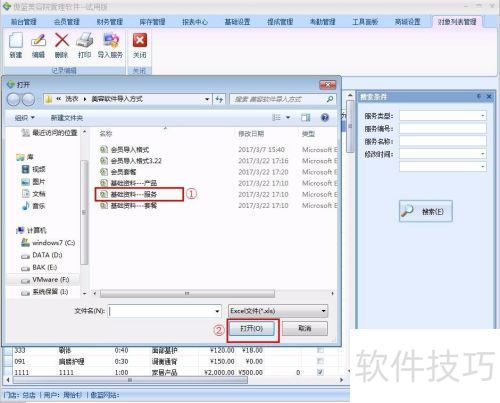Click the 搜索(E) search button
This screenshot has height=403, width=500.
point(426,211)
